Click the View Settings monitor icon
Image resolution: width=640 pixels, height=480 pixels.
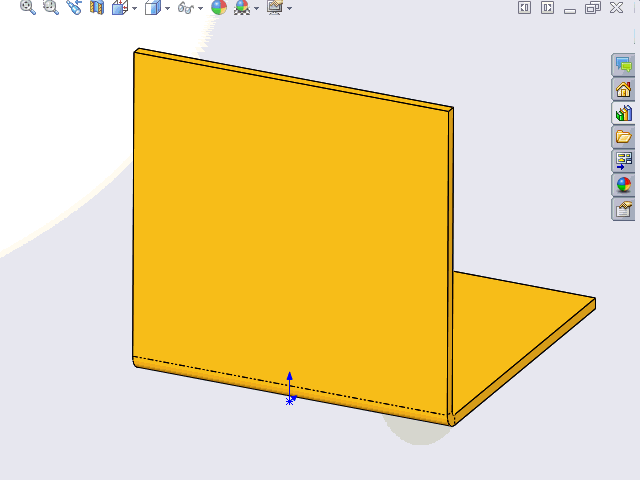click(x=275, y=7)
